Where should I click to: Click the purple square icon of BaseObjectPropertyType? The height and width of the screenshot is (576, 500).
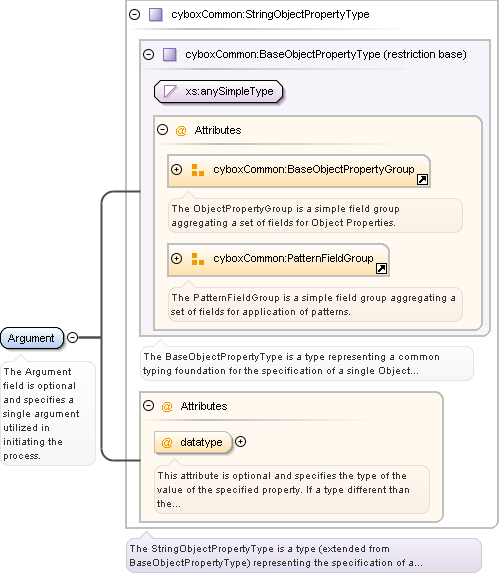coord(170,54)
